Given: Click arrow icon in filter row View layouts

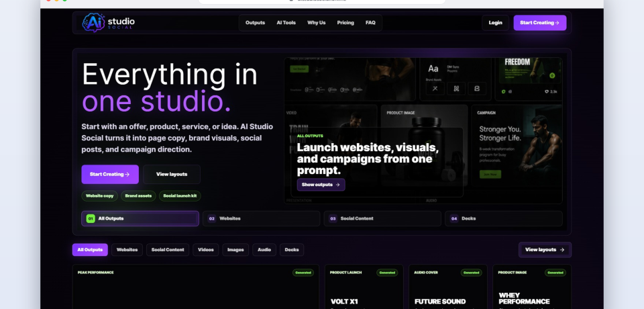Looking at the screenshot, I should [x=562, y=250].
